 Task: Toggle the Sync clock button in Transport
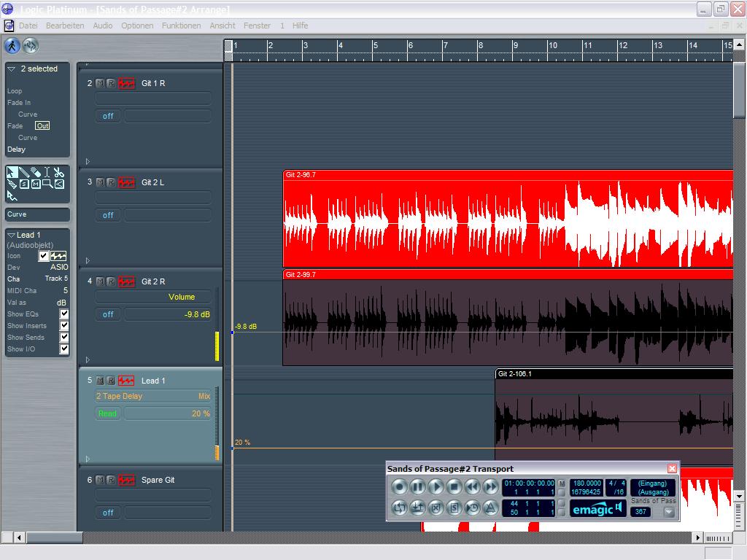(x=472, y=508)
